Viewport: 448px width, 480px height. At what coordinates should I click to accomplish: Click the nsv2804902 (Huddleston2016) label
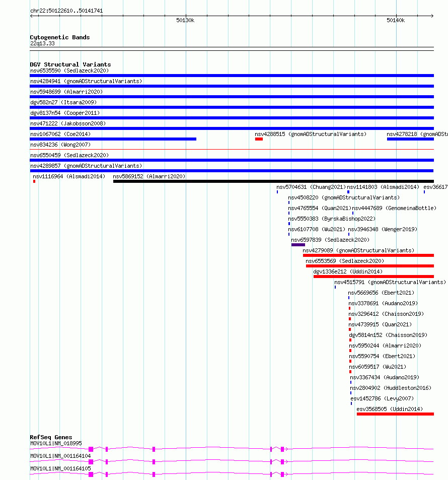391,388
